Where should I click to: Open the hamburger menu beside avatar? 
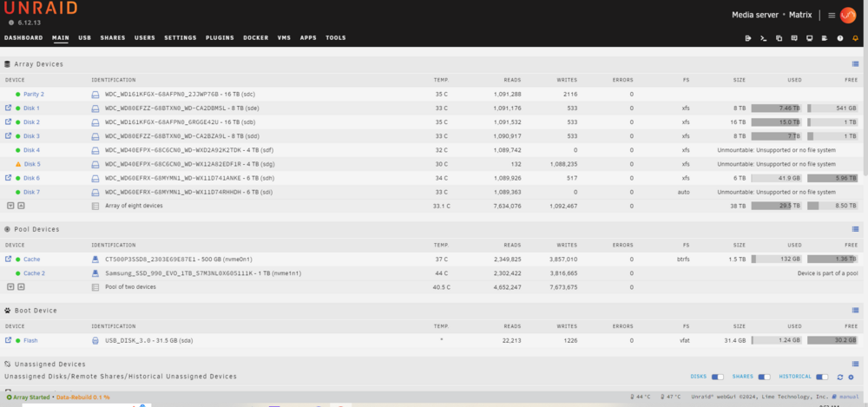coord(832,16)
